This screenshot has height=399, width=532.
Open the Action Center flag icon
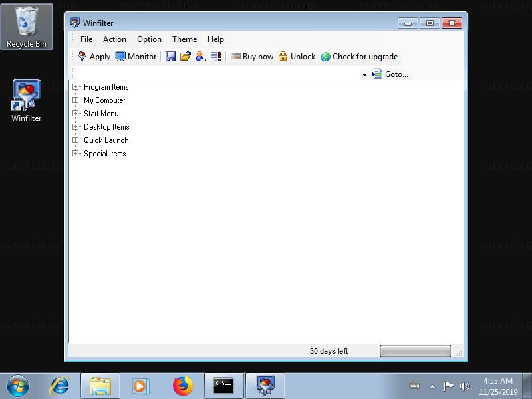(448, 386)
